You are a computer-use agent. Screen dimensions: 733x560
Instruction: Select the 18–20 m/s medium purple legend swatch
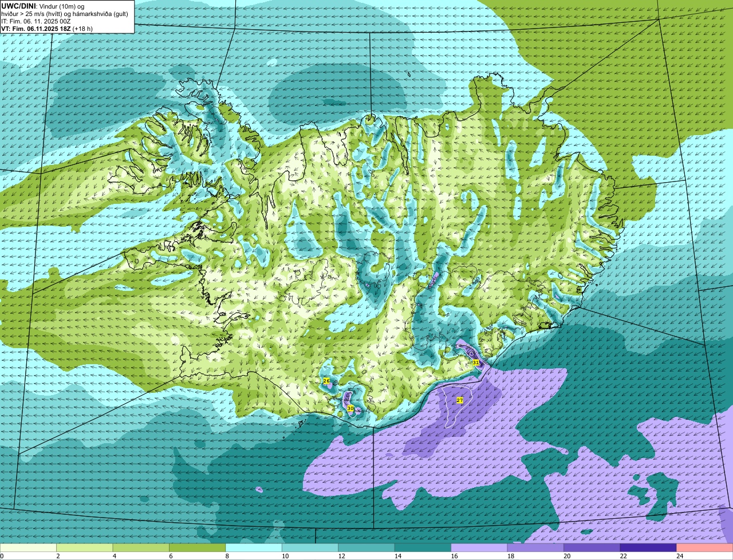click(535, 548)
